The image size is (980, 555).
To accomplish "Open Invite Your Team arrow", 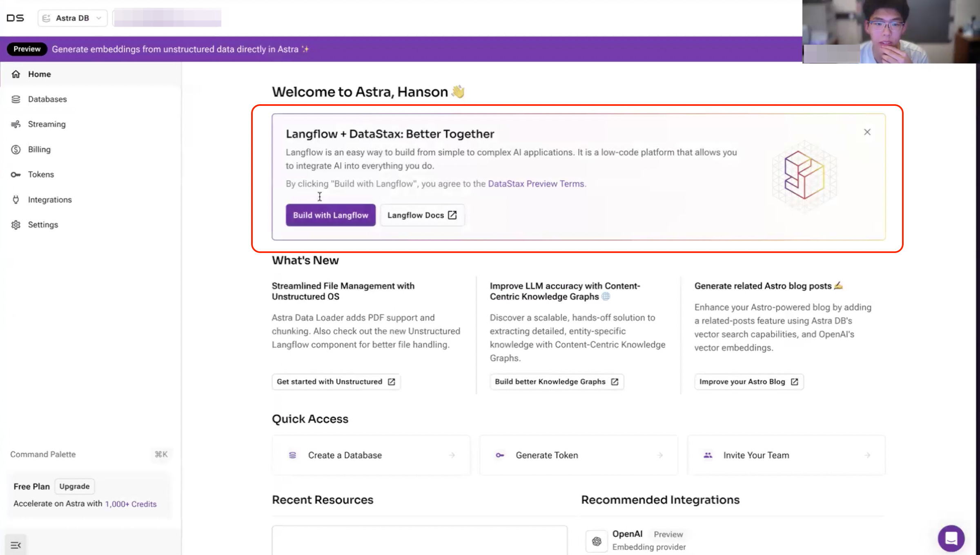I will (867, 455).
